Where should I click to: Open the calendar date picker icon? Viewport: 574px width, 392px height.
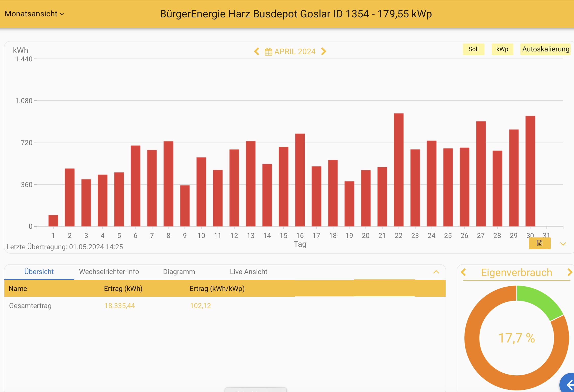pyautogui.click(x=268, y=52)
